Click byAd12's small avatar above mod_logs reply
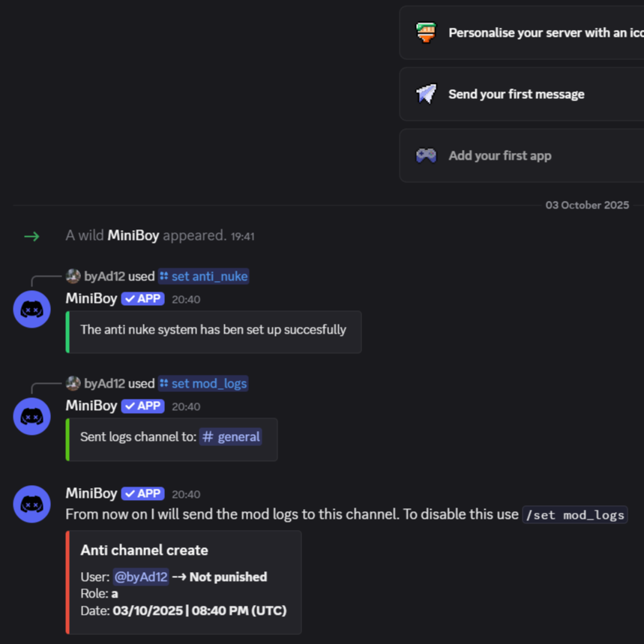The height and width of the screenshot is (644, 644). pyautogui.click(x=73, y=383)
